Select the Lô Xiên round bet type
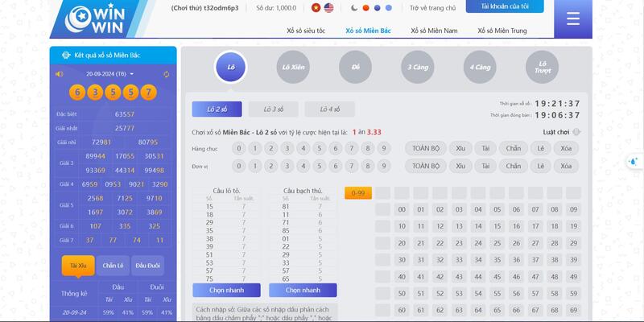Viewport: 644px width, 322px height. click(293, 66)
